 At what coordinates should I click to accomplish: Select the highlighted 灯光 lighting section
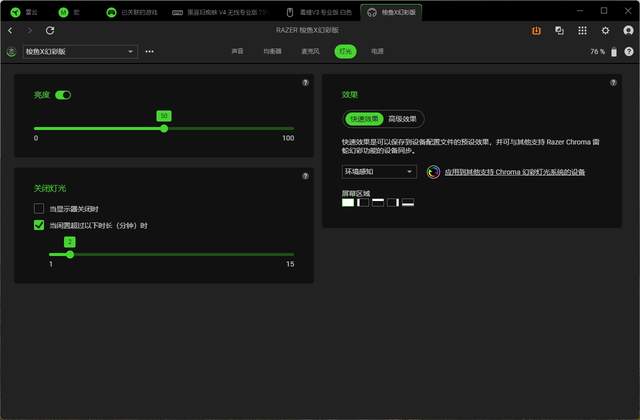(x=345, y=51)
